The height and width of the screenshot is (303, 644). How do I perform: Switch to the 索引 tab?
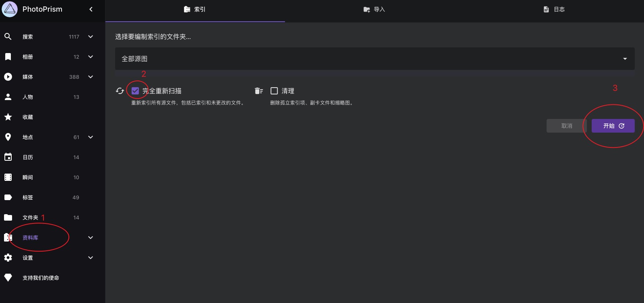pyautogui.click(x=195, y=11)
